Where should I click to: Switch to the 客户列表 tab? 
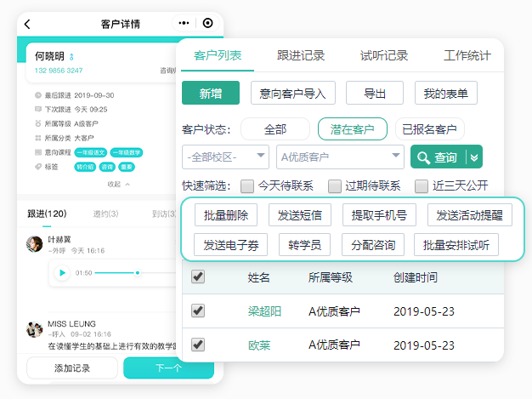click(218, 55)
